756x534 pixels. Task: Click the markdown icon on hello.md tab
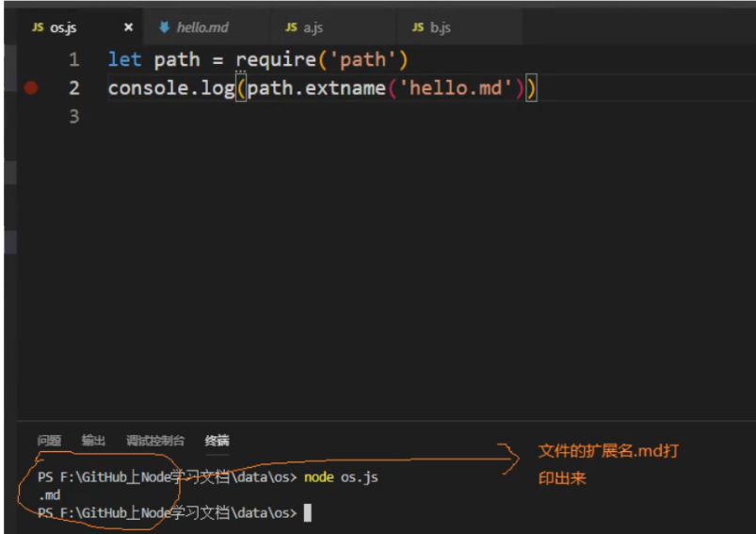coord(164,27)
